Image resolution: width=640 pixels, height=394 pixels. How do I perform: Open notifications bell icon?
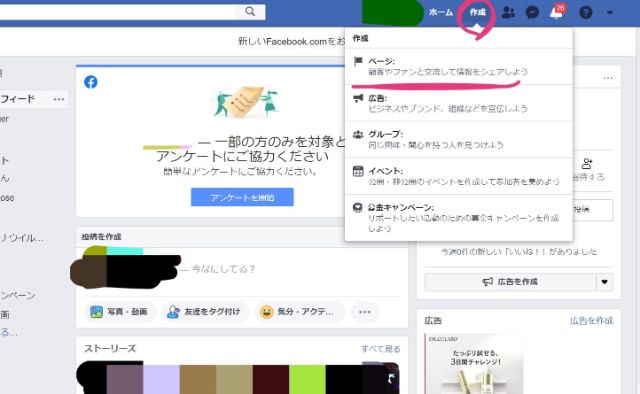[556, 13]
